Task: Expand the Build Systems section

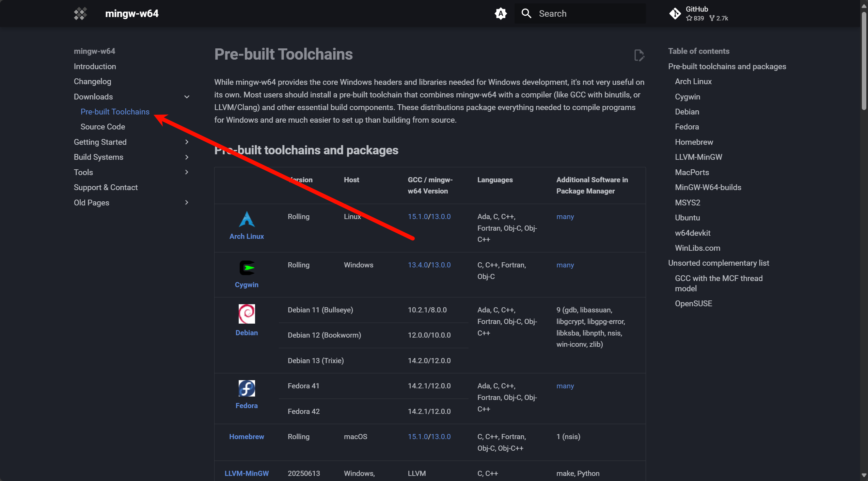Action: 187,157
